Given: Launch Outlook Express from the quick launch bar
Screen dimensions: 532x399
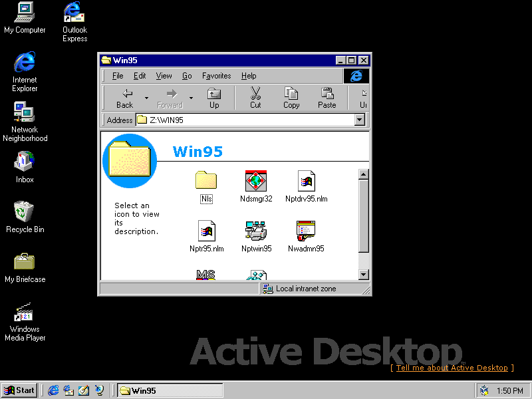Looking at the screenshot, I should point(68,390).
